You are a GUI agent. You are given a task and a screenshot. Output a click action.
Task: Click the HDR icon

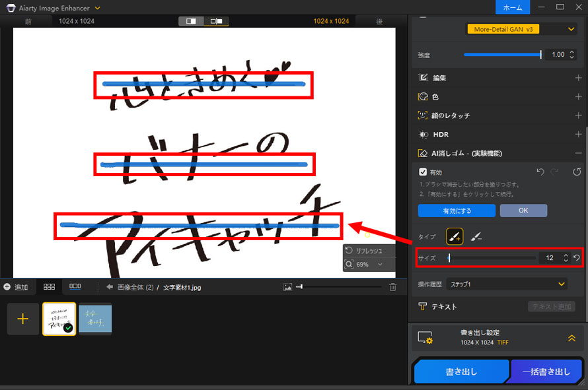click(x=423, y=135)
